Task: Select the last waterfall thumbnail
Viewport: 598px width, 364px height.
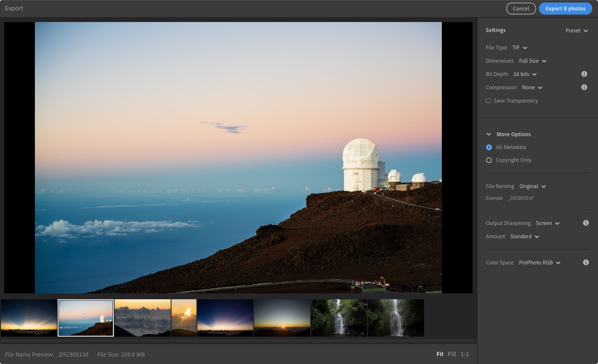Action: tap(396, 318)
